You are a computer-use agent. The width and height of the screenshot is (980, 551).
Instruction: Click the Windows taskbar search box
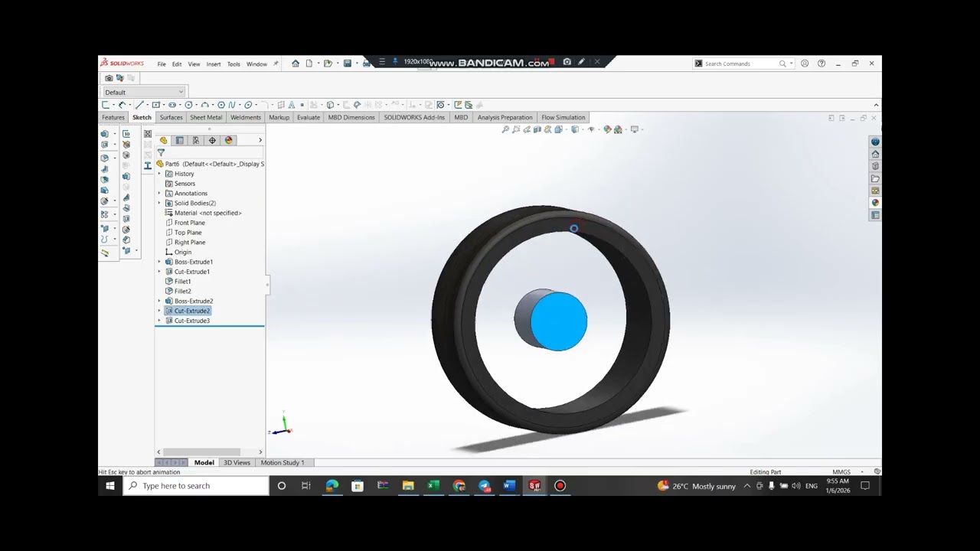click(195, 486)
